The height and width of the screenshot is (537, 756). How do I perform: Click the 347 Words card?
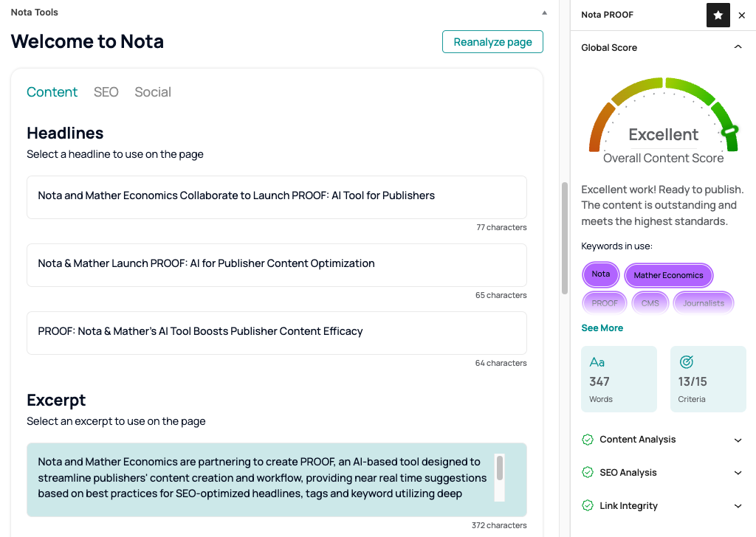tap(619, 379)
